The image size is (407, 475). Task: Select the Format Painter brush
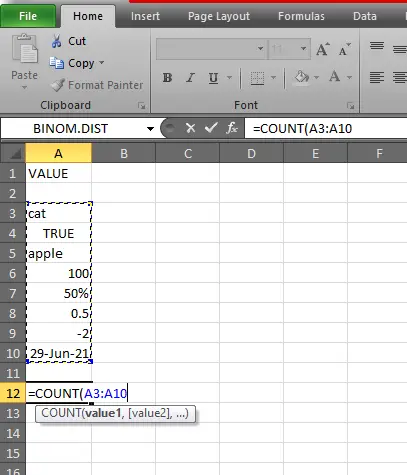[57, 85]
